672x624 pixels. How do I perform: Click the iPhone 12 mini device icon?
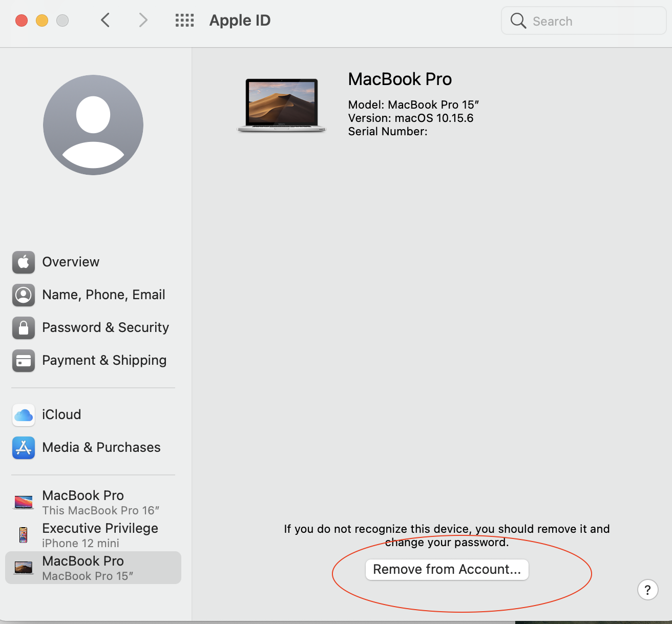(x=24, y=535)
